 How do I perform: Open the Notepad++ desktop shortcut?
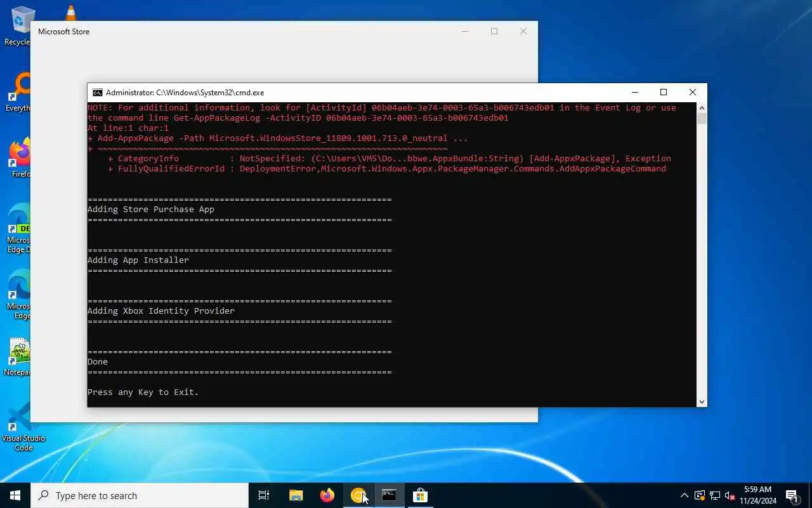click(19, 357)
